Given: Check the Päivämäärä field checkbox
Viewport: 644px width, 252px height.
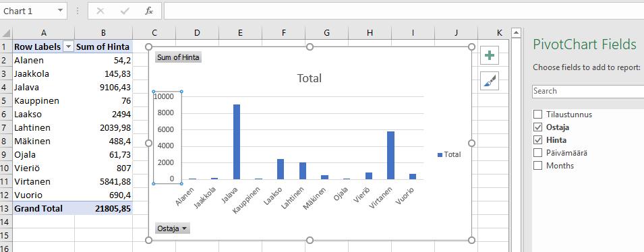Looking at the screenshot, I should pos(537,153).
